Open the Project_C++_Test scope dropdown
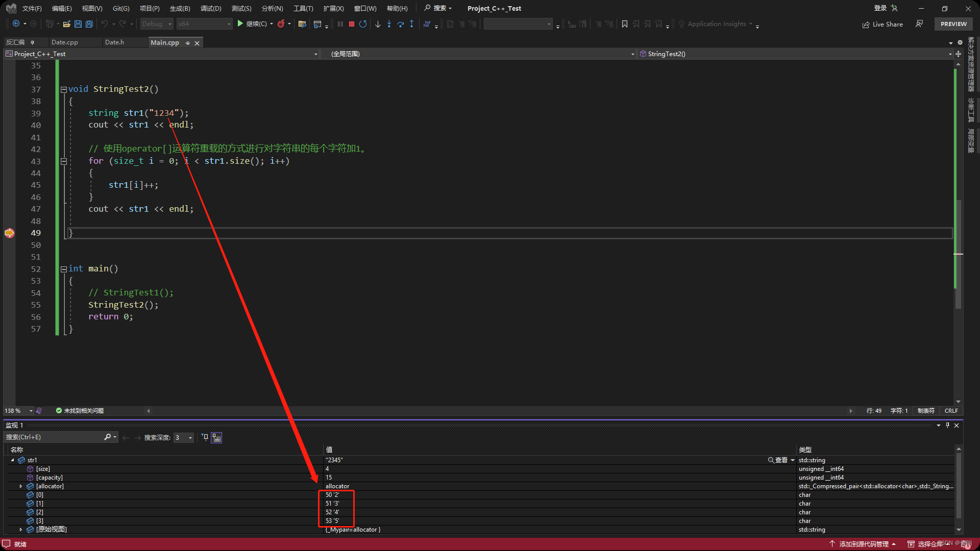This screenshot has width=980, height=551. click(x=162, y=54)
